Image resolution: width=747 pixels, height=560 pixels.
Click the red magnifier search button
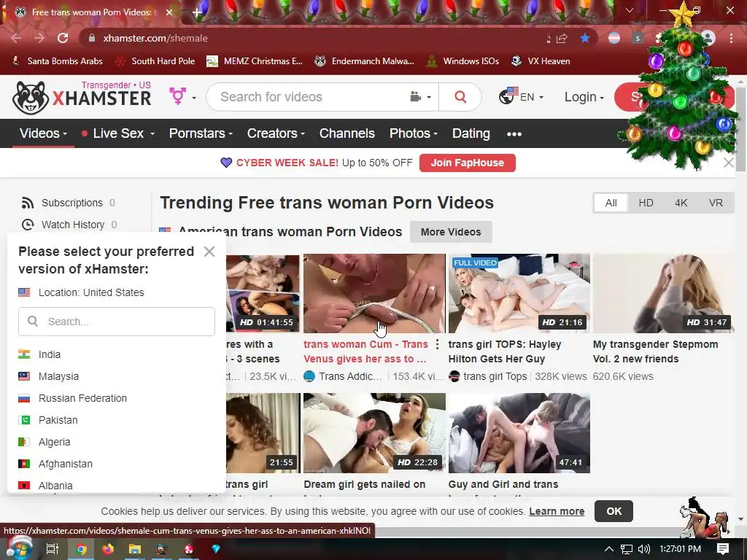[x=460, y=97]
